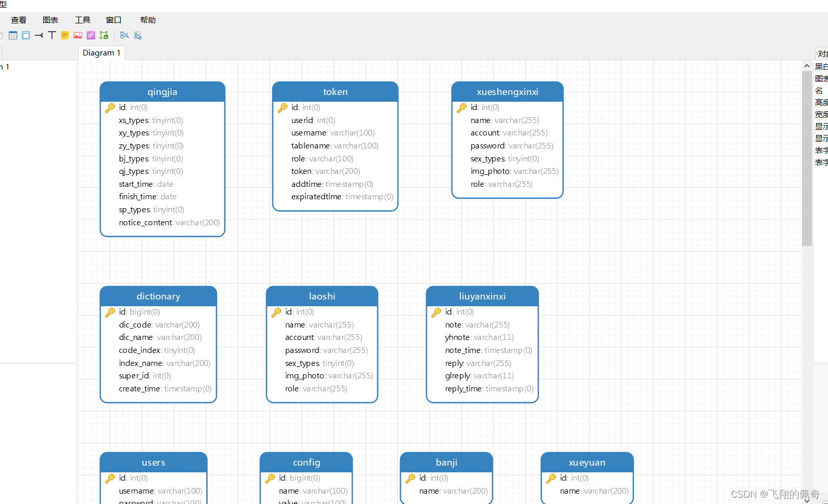828x504 pixels.
Task: Select the users table header
Action: pos(154,462)
